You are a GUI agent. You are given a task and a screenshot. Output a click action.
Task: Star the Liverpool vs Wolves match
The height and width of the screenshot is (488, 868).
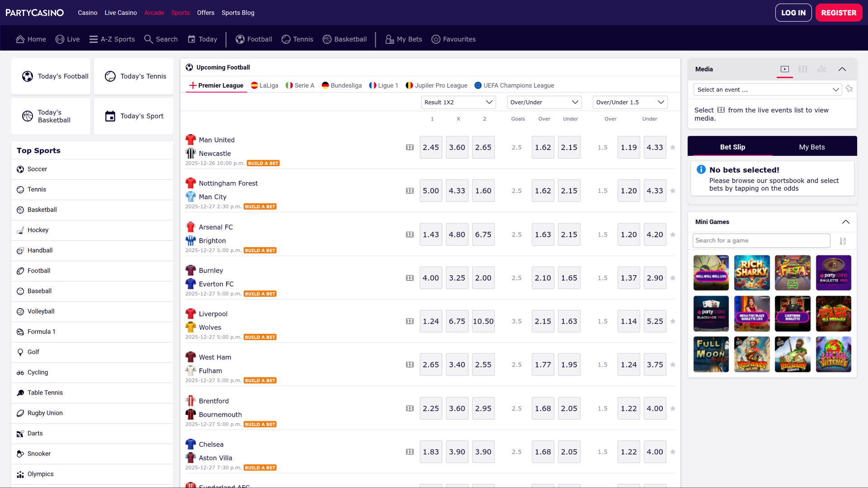(x=673, y=321)
